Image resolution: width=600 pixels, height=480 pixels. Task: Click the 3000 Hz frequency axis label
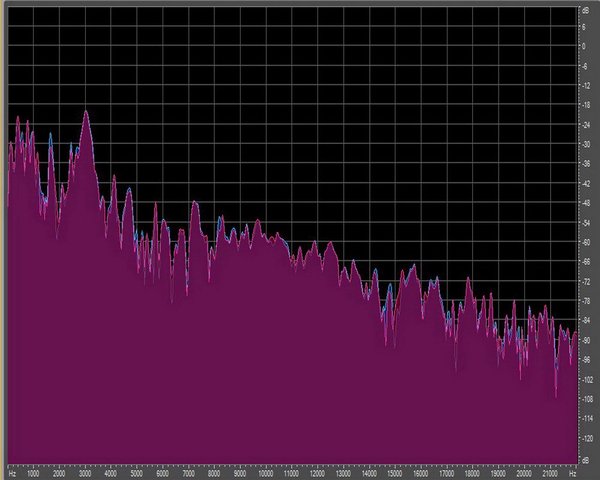coord(85,474)
